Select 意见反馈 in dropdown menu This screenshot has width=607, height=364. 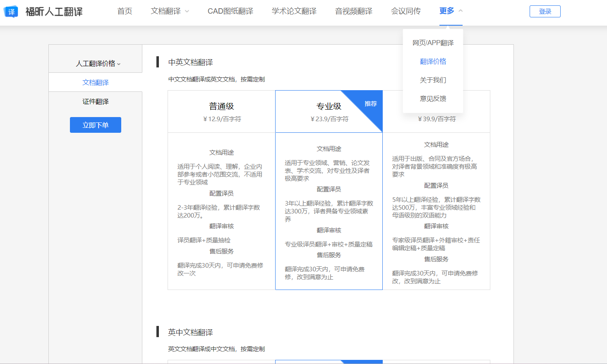coord(433,98)
